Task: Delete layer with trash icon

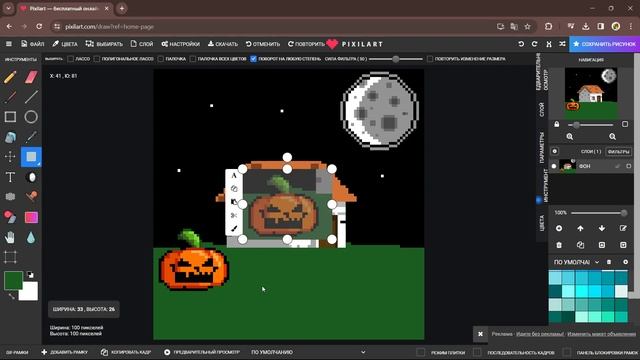Action: 559,245
